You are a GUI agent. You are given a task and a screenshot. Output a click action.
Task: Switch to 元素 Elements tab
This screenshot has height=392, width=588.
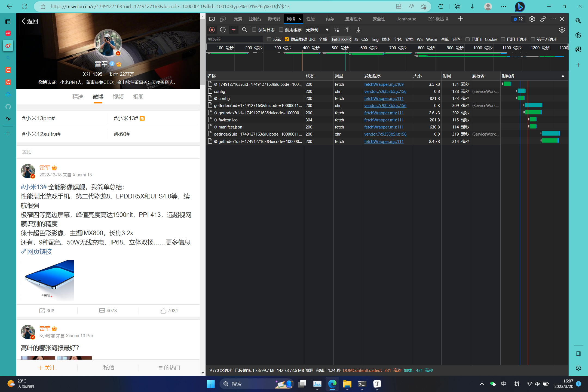point(238,19)
